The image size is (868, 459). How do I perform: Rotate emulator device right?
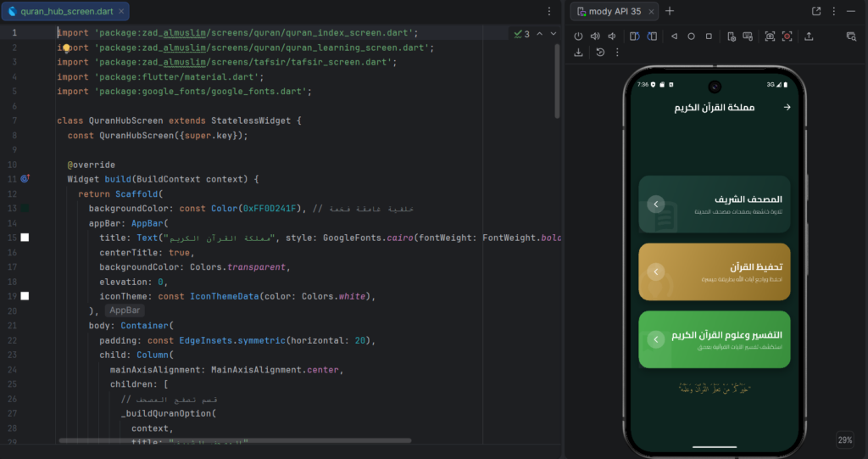point(652,36)
